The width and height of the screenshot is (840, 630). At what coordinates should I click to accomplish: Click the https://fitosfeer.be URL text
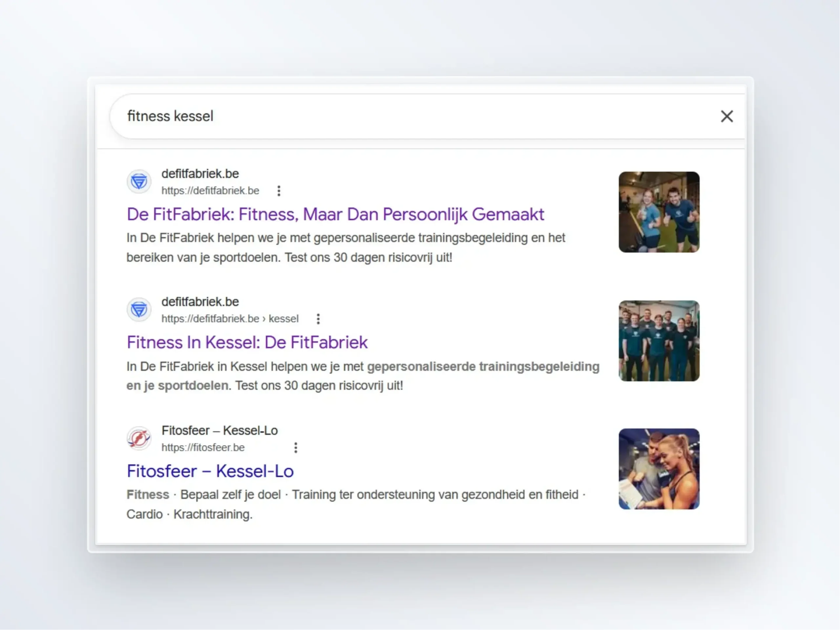(203, 447)
